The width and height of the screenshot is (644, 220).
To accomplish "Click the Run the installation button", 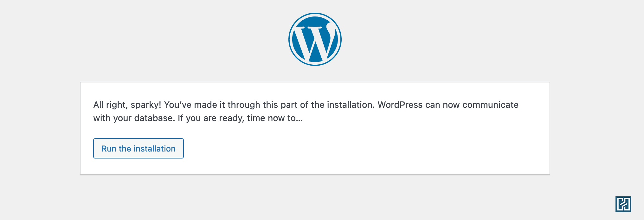I will tap(138, 148).
